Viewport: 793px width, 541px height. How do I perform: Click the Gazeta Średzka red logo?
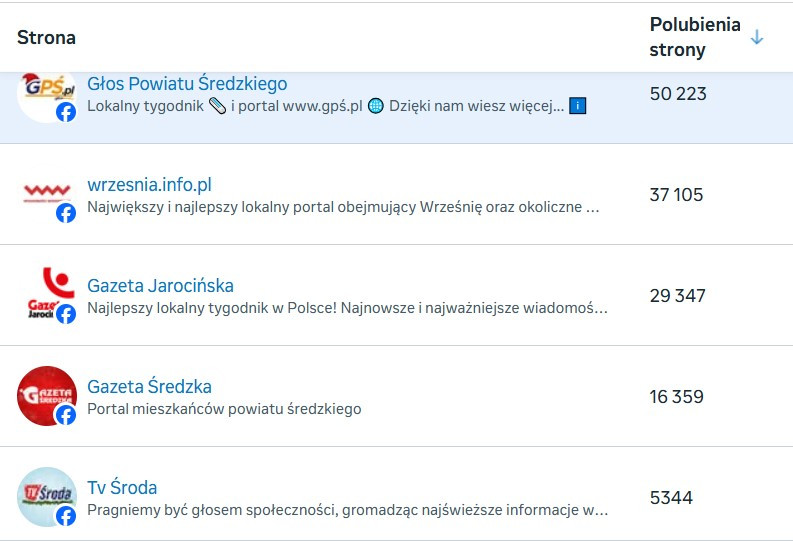click(x=43, y=393)
